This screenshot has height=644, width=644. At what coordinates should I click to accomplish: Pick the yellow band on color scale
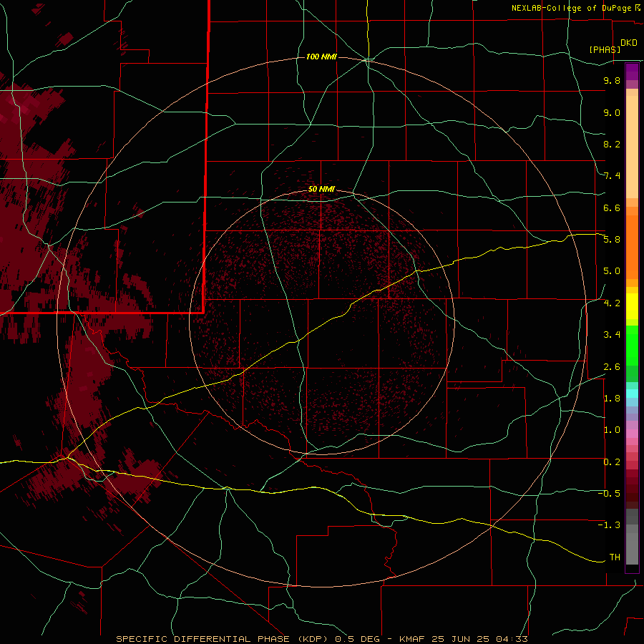pyautogui.click(x=632, y=306)
